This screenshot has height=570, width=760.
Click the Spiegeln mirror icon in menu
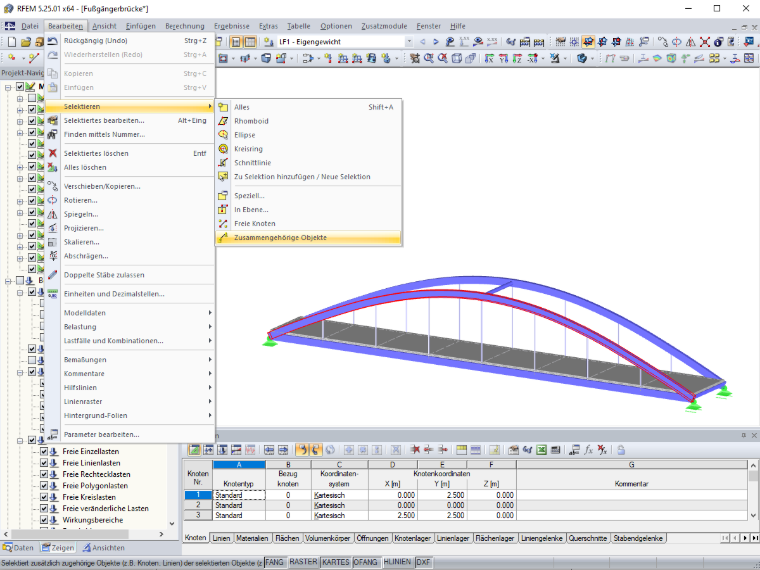(x=52, y=214)
